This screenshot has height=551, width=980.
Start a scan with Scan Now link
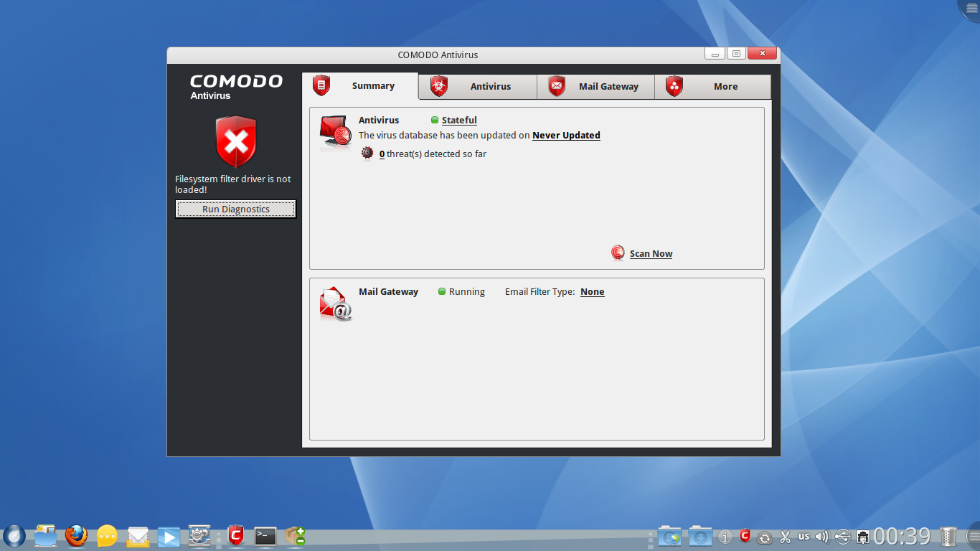click(651, 254)
